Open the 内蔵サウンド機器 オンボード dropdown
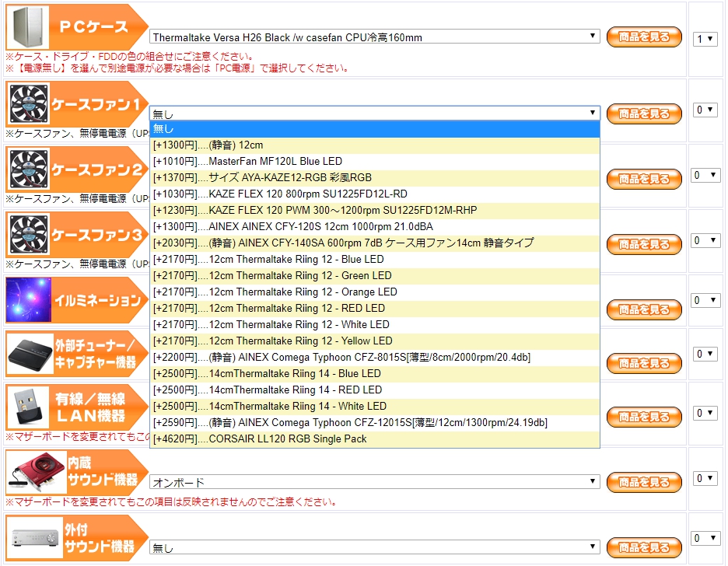The height and width of the screenshot is (566, 728). click(x=374, y=482)
